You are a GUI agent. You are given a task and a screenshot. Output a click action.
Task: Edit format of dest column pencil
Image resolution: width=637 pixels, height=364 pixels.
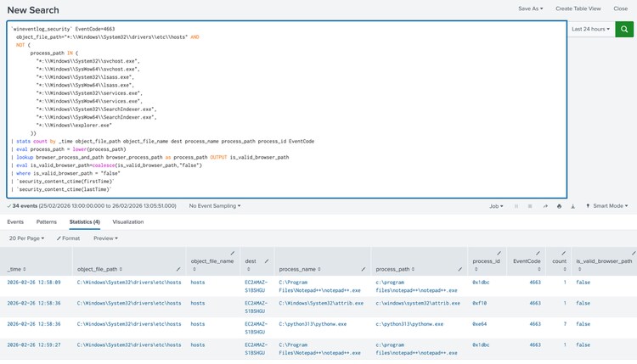[267, 261]
